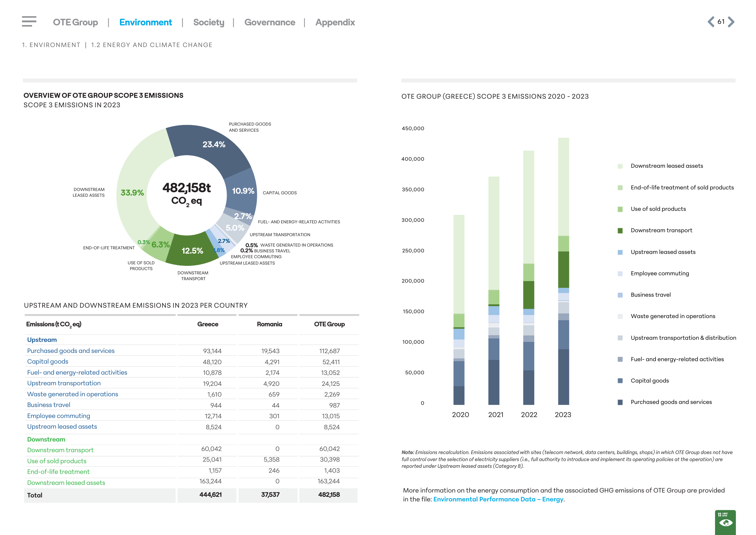756x535 pixels.
Task: Select Fuel- and energy-related activities legend swatch
Action: click(x=620, y=359)
